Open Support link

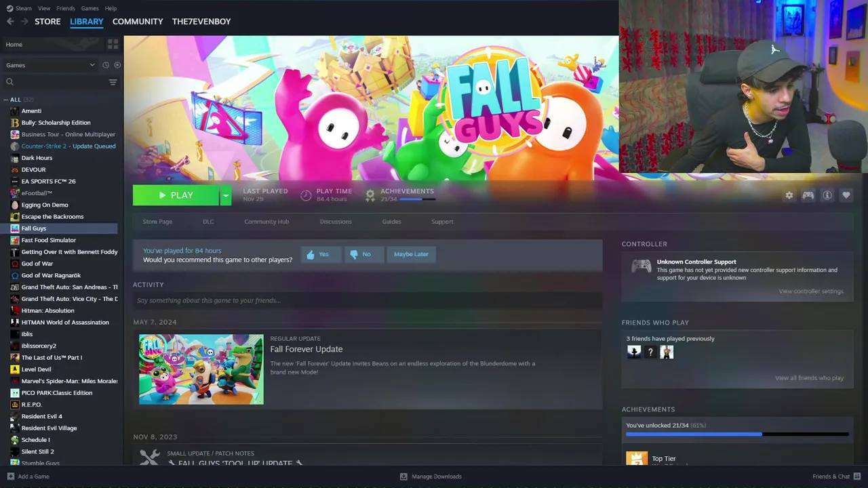[x=442, y=222]
